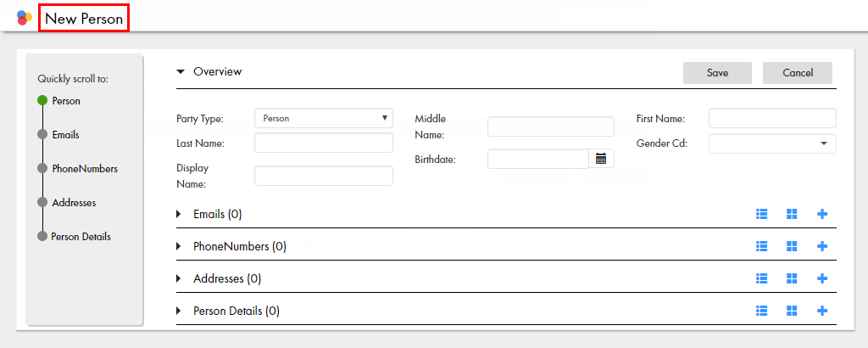Add a new PhoneNumbers entry

click(822, 246)
